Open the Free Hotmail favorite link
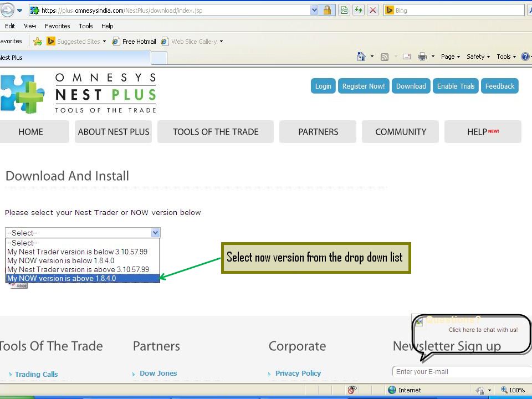This screenshot has width=532, height=399. [134, 42]
